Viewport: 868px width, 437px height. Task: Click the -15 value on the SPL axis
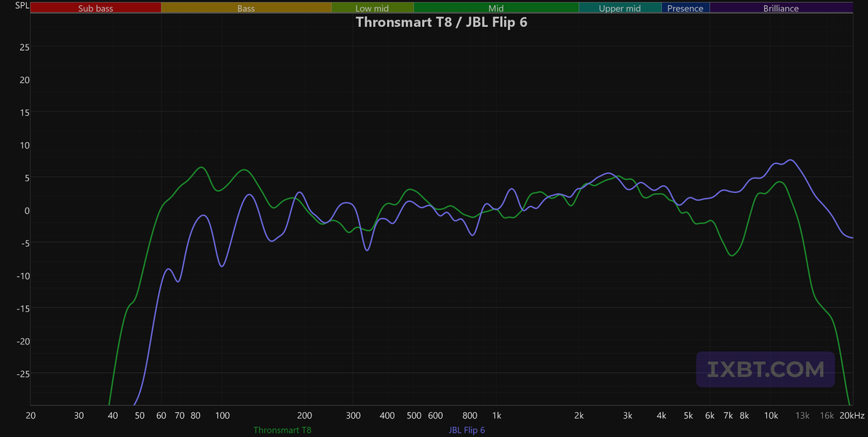22,309
